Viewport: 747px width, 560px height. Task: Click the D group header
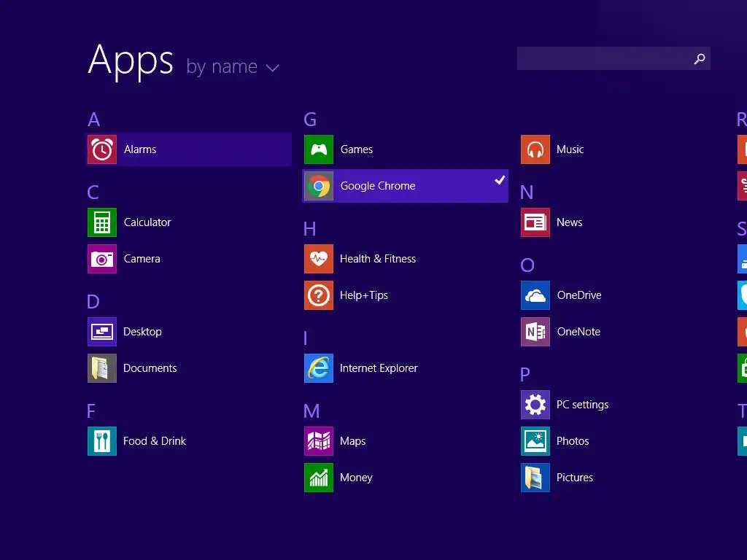pyautogui.click(x=93, y=302)
